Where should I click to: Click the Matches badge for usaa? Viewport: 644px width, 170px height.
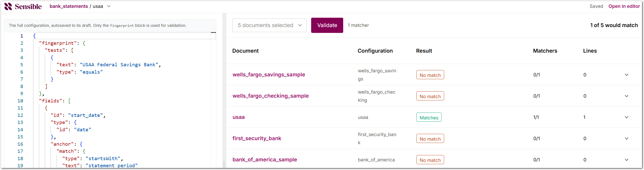pyautogui.click(x=429, y=117)
